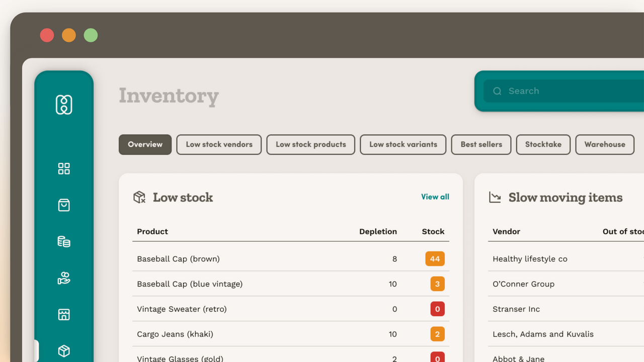Click the red close window button

47,35
